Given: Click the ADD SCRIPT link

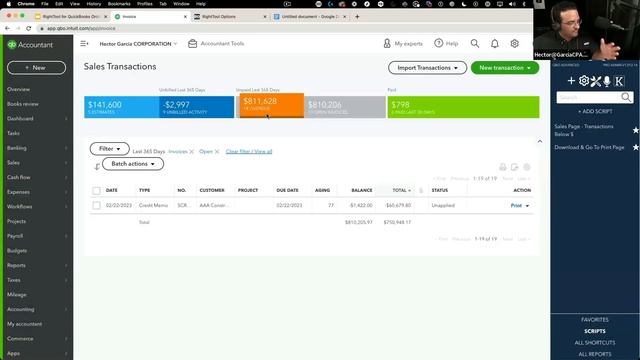Looking at the screenshot, I should tap(595, 111).
